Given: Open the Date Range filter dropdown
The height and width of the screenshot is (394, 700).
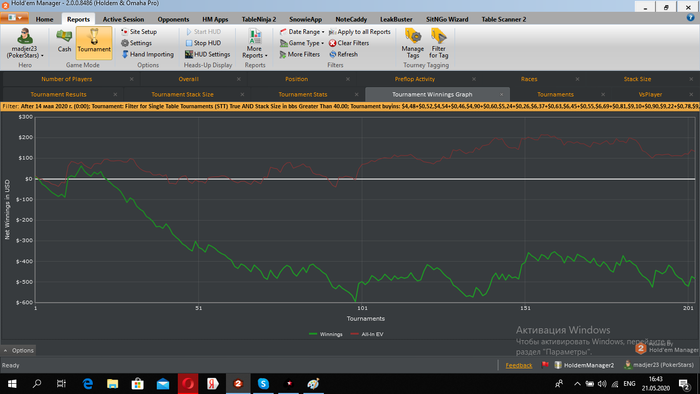Looking at the screenshot, I should click(302, 32).
